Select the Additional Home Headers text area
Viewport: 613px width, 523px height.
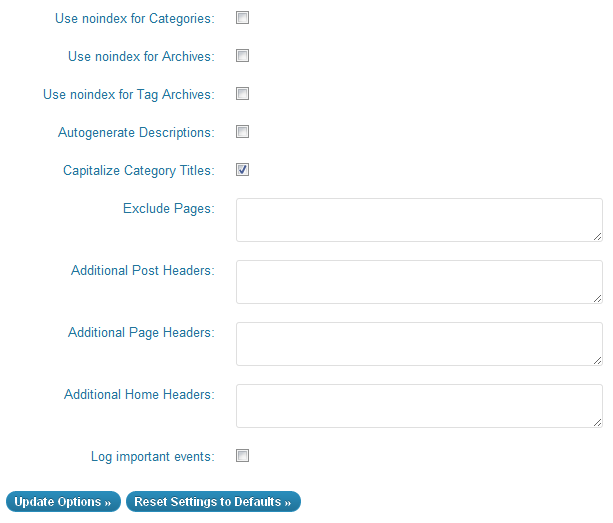(x=419, y=406)
